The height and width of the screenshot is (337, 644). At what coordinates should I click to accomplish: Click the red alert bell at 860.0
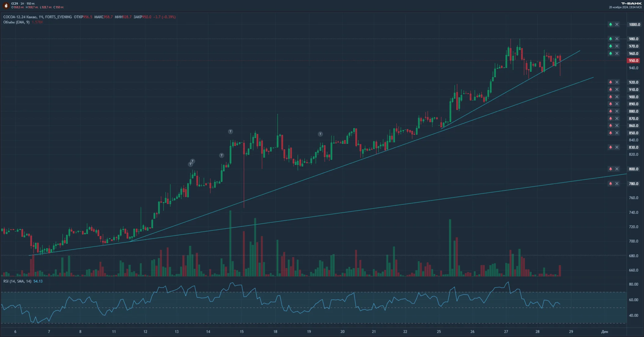click(610, 126)
